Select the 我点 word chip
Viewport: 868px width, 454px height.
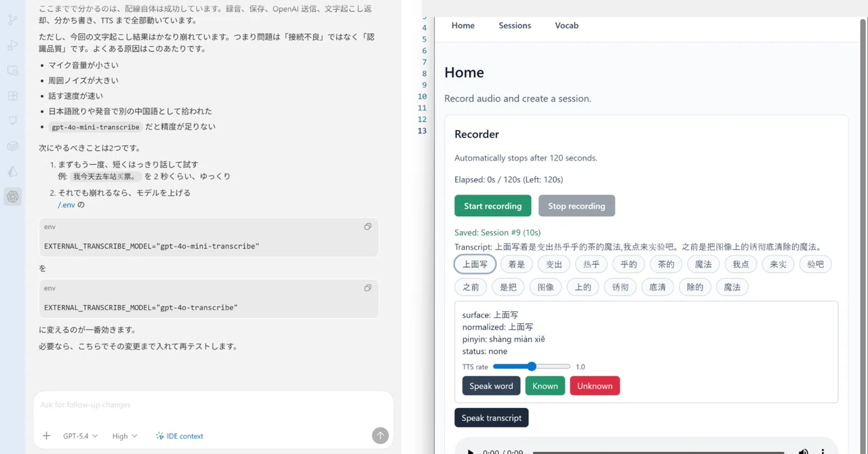click(741, 264)
